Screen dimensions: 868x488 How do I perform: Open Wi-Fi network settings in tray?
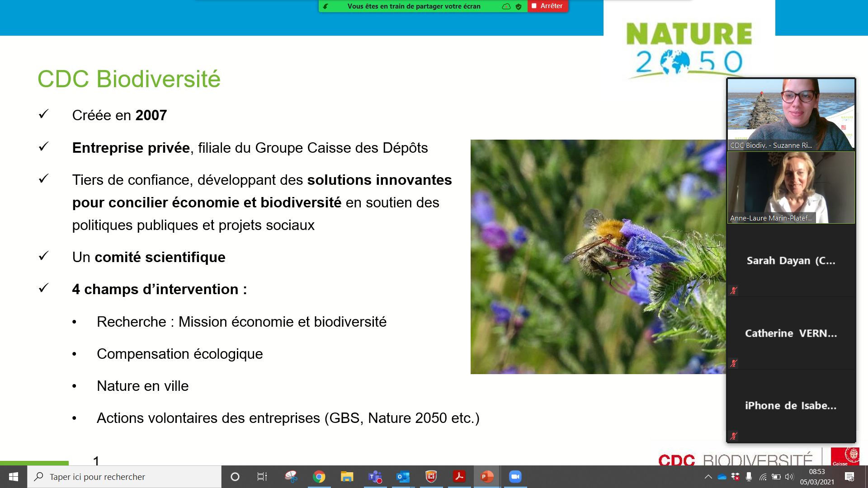coord(763,477)
